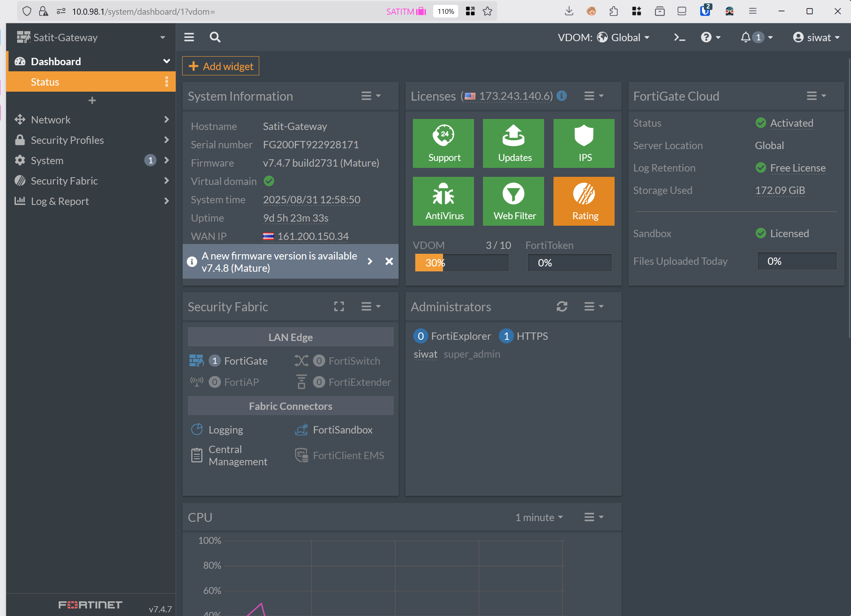Click Files Uploaded Today 0% bar
The height and width of the screenshot is (616, 851).
797,261
